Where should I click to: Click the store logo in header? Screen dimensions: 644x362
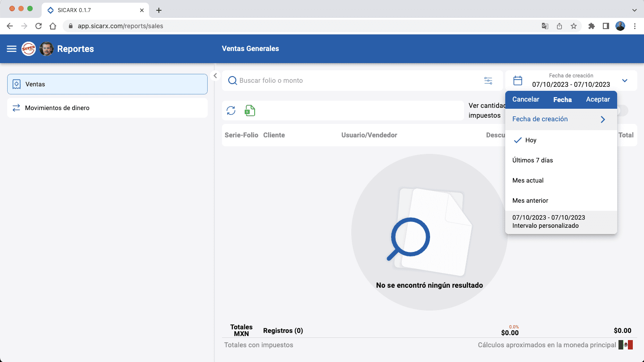29,49
